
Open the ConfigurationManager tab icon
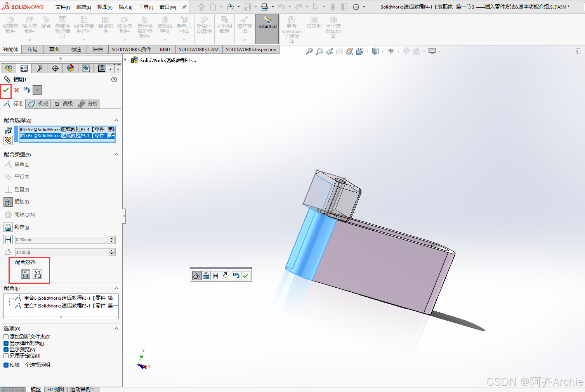[40, 68]
